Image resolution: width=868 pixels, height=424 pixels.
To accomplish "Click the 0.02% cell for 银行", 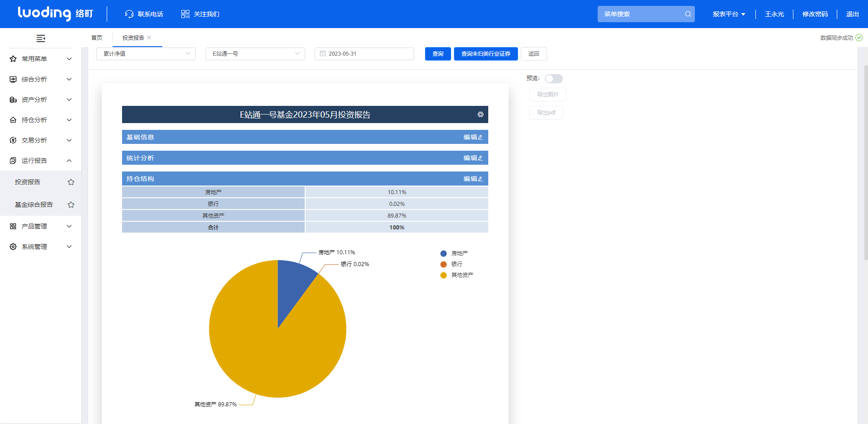I will coord(397,204).
